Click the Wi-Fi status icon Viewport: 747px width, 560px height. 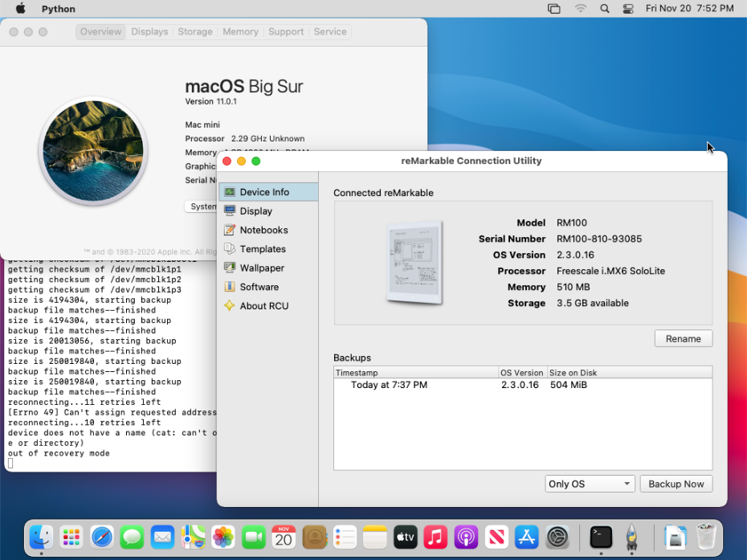pos(580,9)
